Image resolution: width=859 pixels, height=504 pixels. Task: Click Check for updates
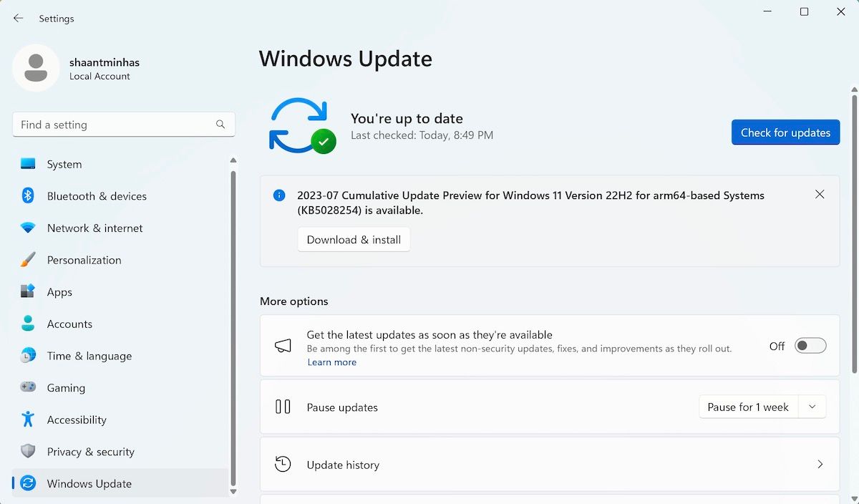tap(785, 132)
